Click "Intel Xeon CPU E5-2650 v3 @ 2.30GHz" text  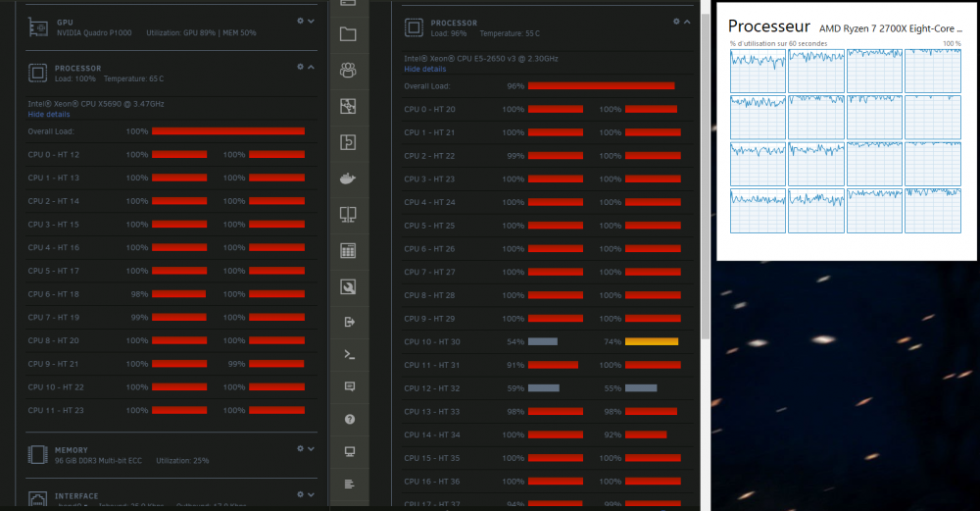[x=481, y=58]
